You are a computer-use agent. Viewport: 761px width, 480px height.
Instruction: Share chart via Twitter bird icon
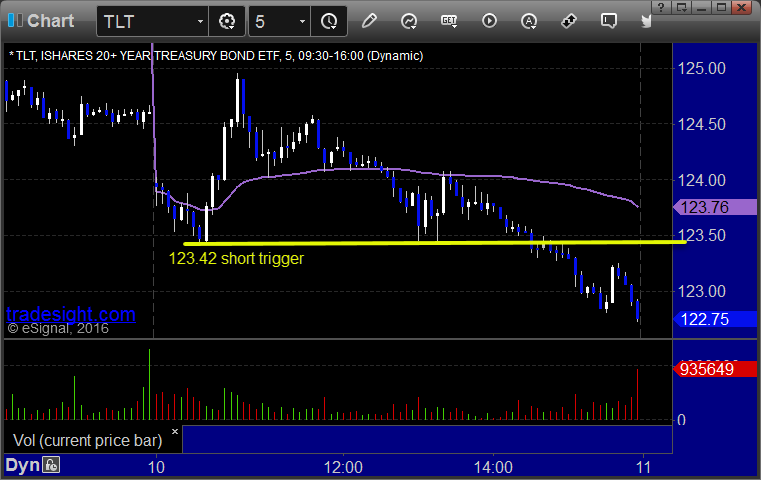point(646,21)
